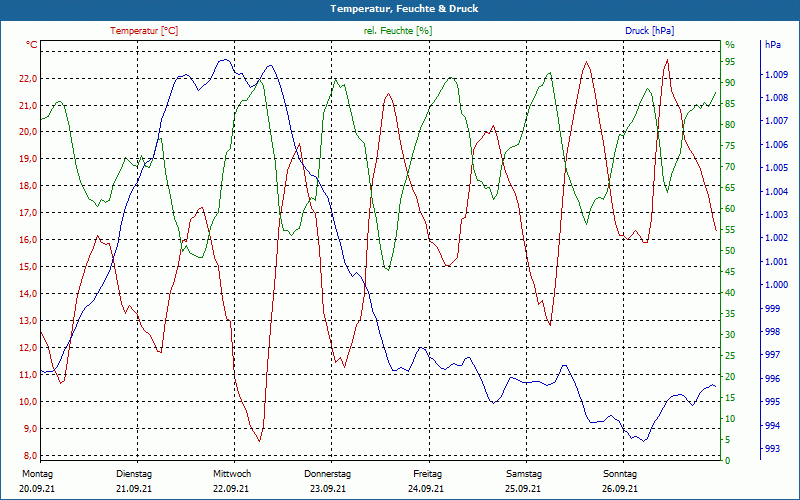Viewport: 800px width, 500px height.
Task: Click the temperature tick '15,0'
Action: 29,267
